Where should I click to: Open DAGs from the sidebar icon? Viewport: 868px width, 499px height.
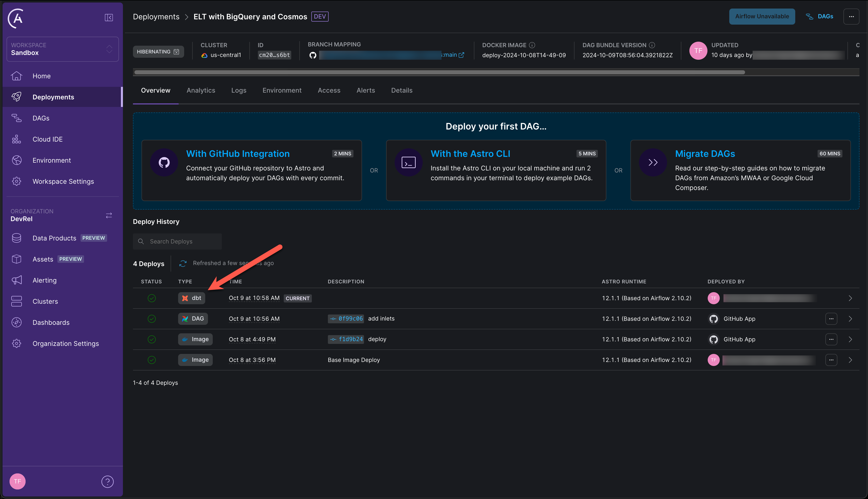point(16,118)
